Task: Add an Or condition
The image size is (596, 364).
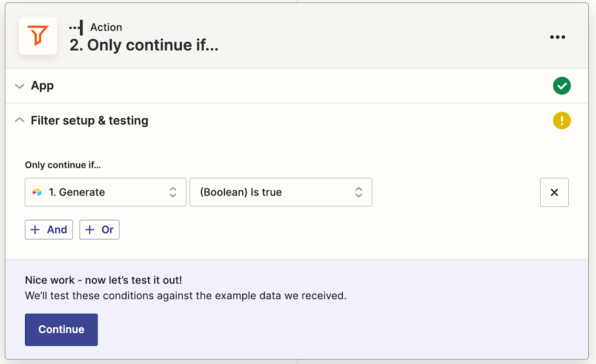Action: [99, 230]
